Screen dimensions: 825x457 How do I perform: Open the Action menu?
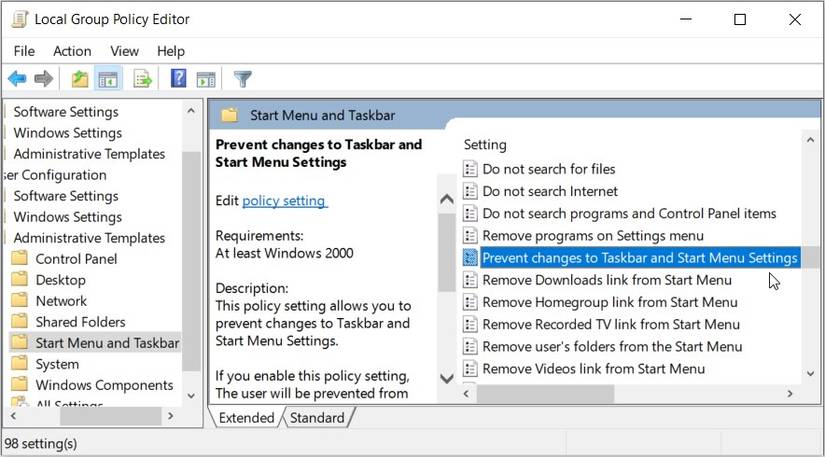tap(72, 51)
